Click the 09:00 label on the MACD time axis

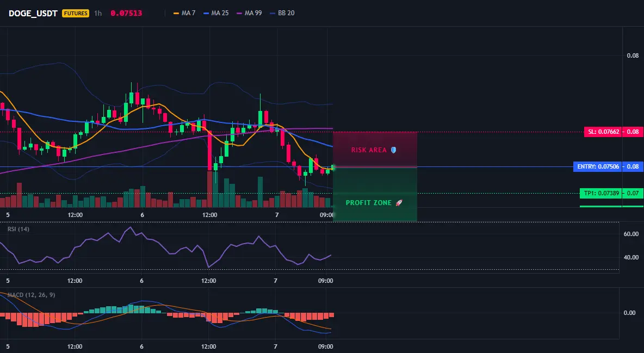[325, 346]
